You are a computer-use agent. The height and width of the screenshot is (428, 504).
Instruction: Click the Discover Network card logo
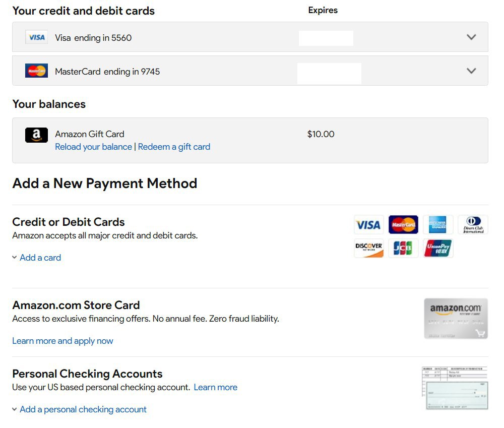(x=368, y=248)
